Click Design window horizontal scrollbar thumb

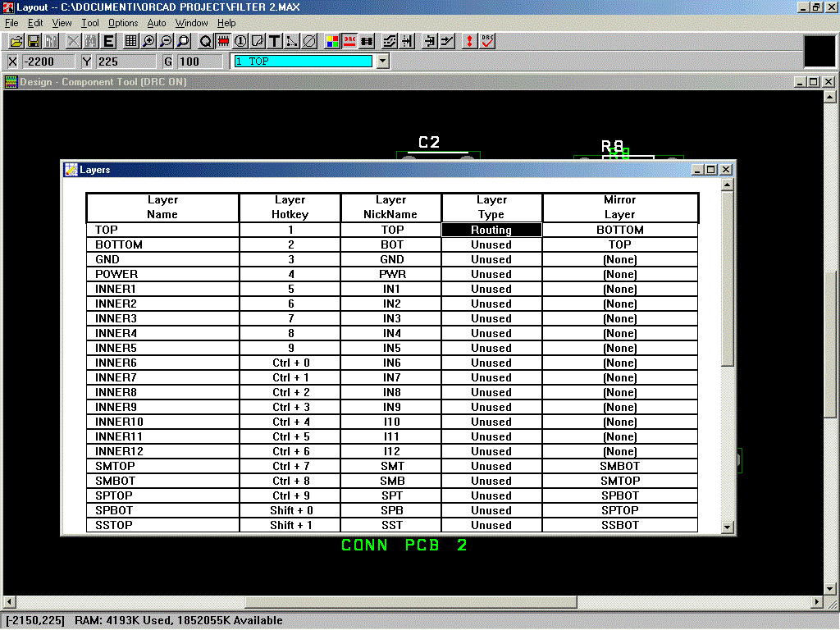click(x=411, y=601)
